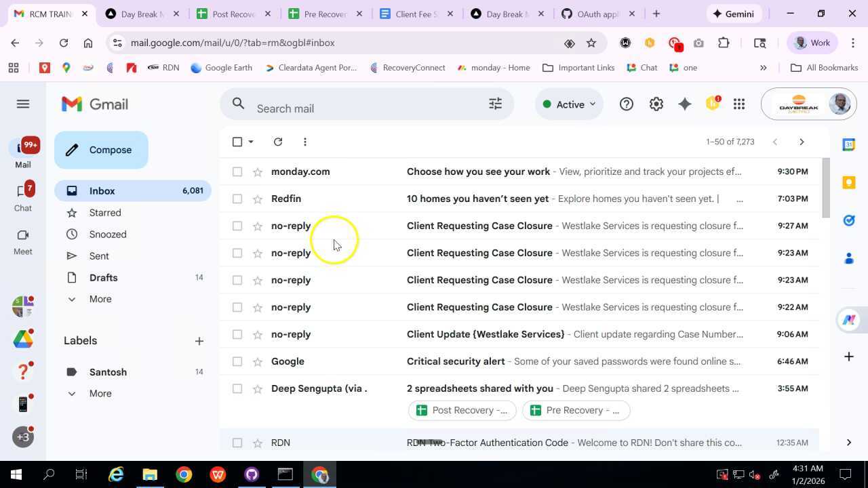Screen dimensions: 868x488
Task: Check the Google security alert email
Action: [237, 361]
